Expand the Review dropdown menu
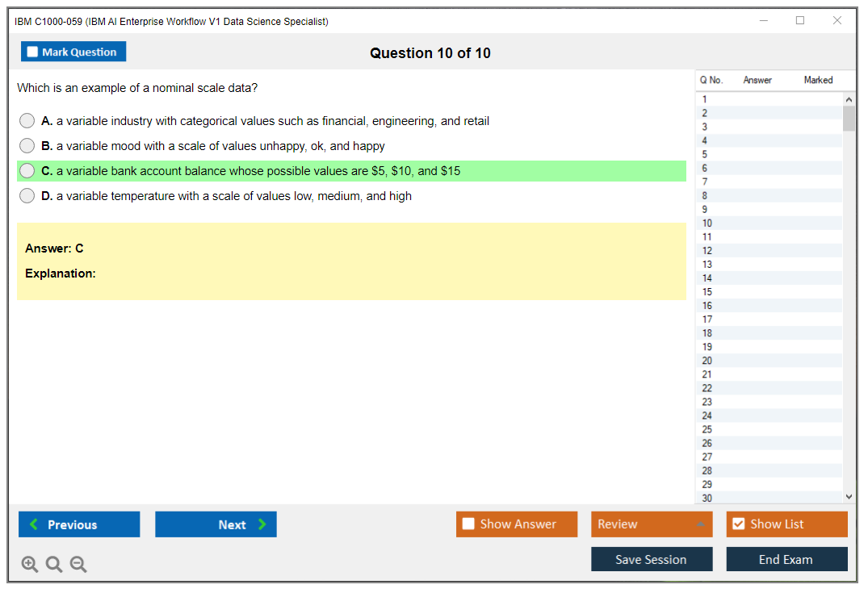This screenshot has height=593, width=868. click(700, 524)
